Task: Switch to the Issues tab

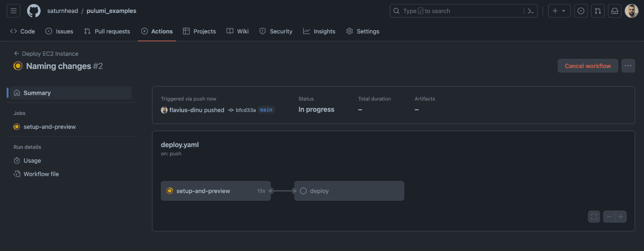Action: point(59,31)
